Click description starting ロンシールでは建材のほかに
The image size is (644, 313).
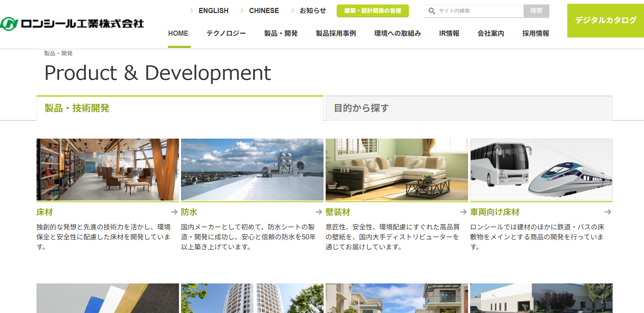(537, 237)
